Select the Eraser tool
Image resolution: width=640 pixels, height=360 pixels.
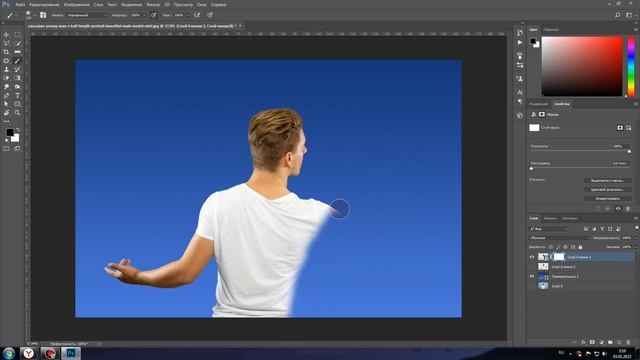pos(6,78)
